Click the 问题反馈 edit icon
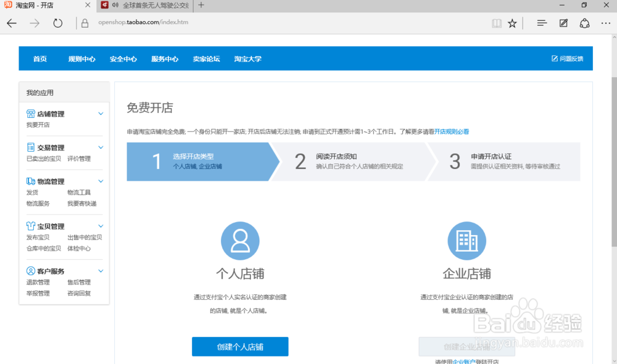Image resolution: width=617 pixels, height=364 pixels. point(555,59)
